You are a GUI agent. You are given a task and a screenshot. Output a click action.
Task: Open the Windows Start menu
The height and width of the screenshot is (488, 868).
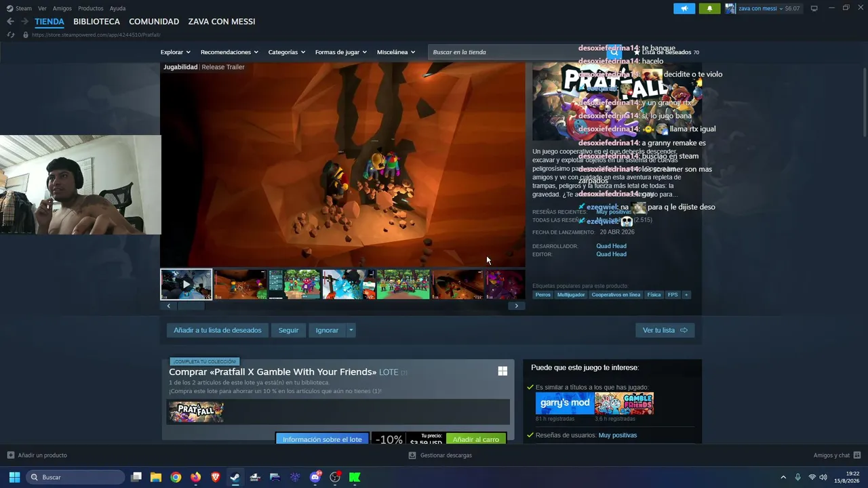[14, 477]
